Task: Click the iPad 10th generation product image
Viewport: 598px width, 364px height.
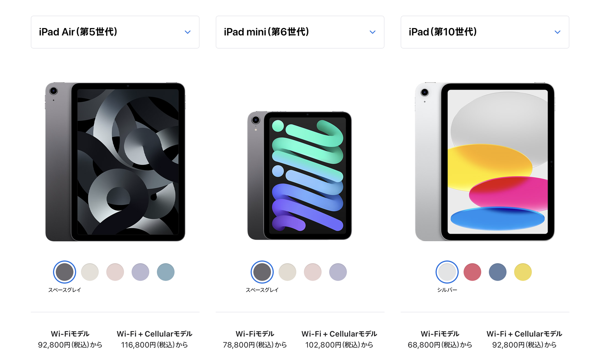Action: [x=485, y=162]
